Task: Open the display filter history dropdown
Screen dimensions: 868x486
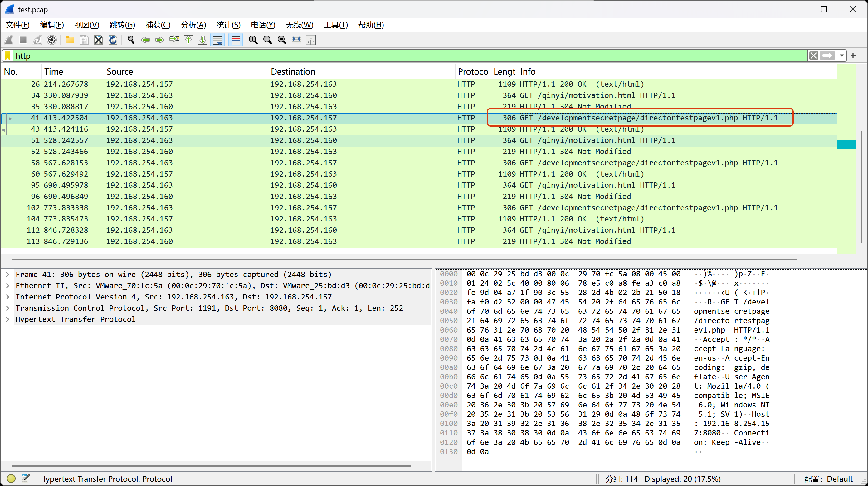Action: click(841, 56)
